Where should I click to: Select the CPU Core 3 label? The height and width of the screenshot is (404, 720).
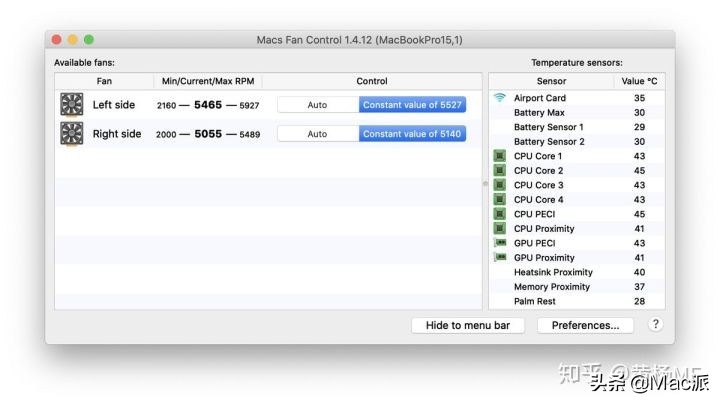click(x=538, y=185)
